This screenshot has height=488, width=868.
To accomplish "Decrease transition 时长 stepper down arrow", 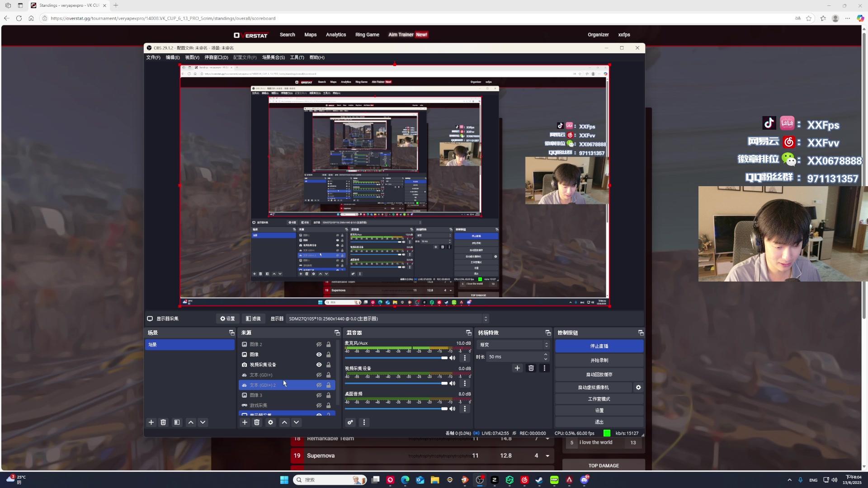I will [x=546, y=359].
